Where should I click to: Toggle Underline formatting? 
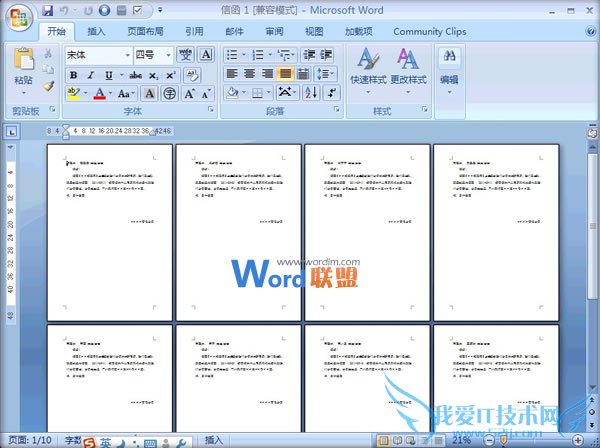(x=109, y=75)
